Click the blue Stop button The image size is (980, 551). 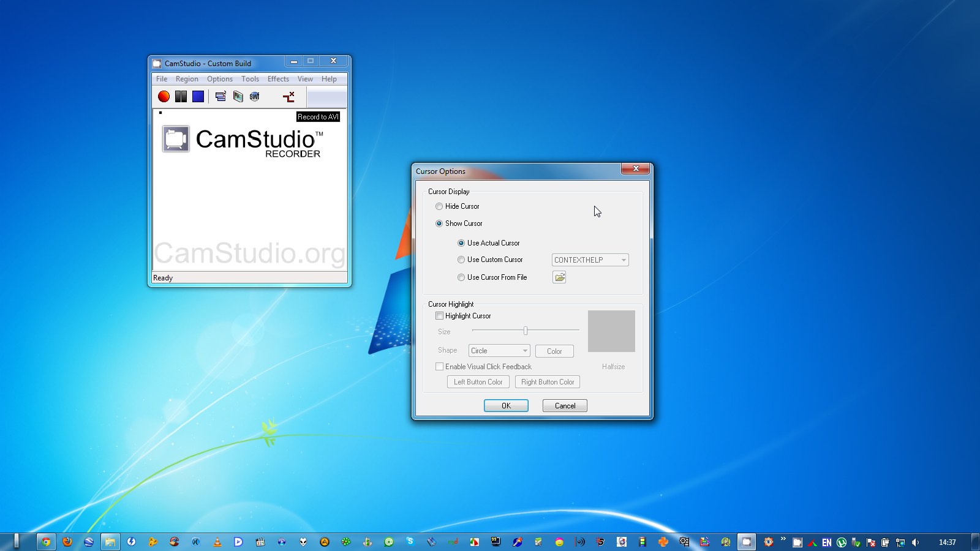click(198, 97)
